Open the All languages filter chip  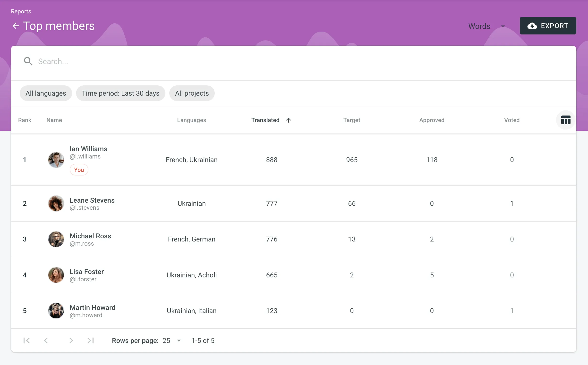(46, 93)
